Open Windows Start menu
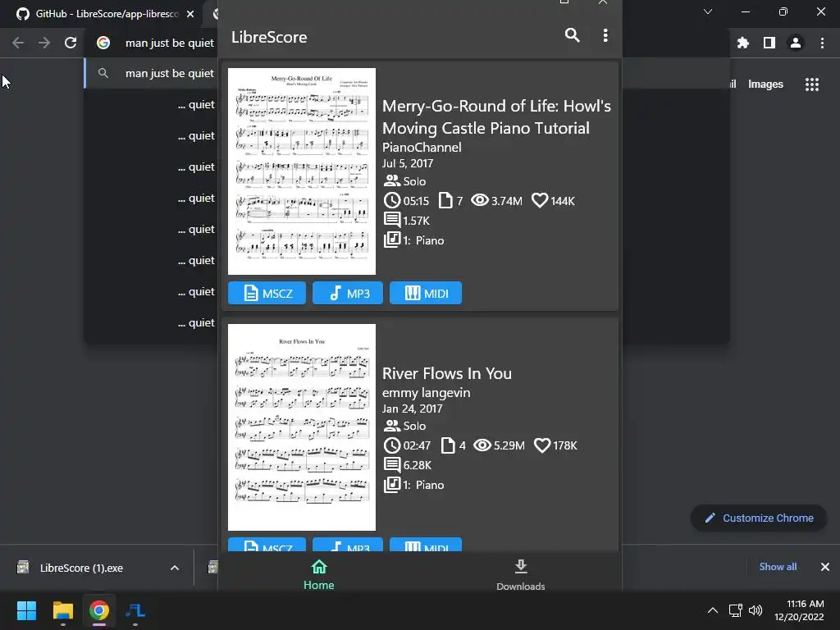 [x=27, y=610]
